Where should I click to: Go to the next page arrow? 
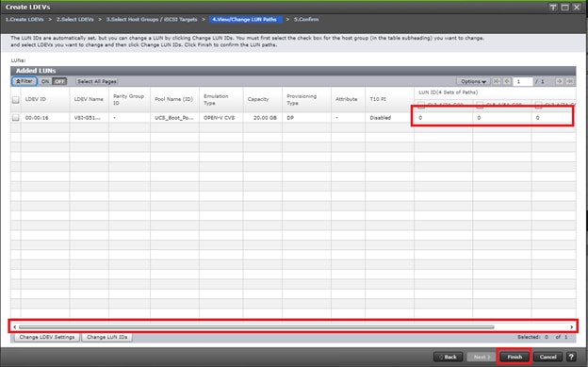[x=559, y=81]
